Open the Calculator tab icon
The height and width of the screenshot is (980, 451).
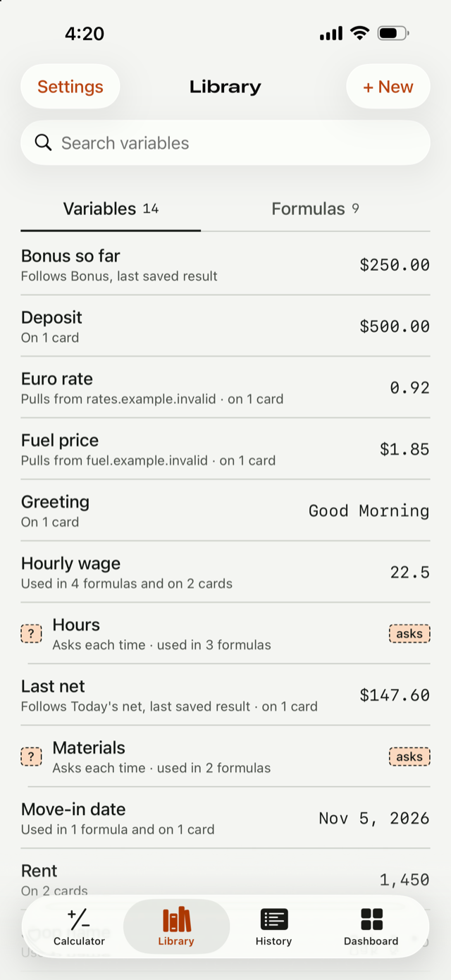[x=79, y=919]
